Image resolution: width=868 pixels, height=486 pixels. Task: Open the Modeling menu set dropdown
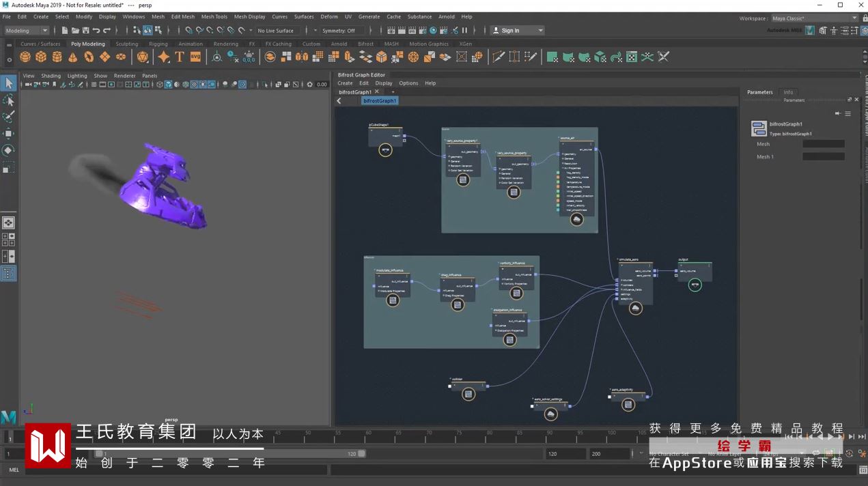tap(27, 31)
